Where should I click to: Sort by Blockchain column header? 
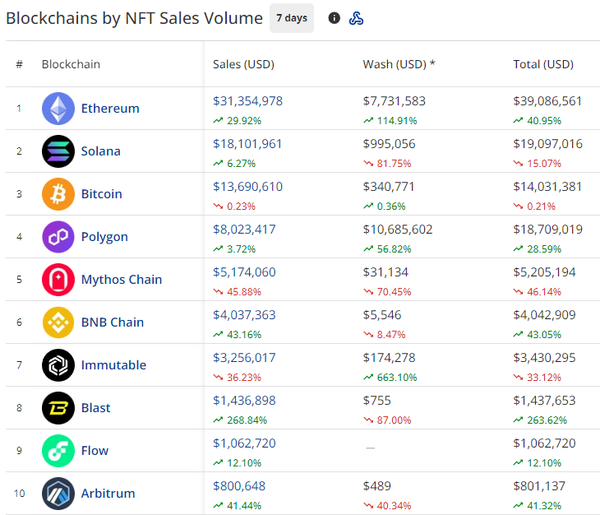tap(70, 65)
